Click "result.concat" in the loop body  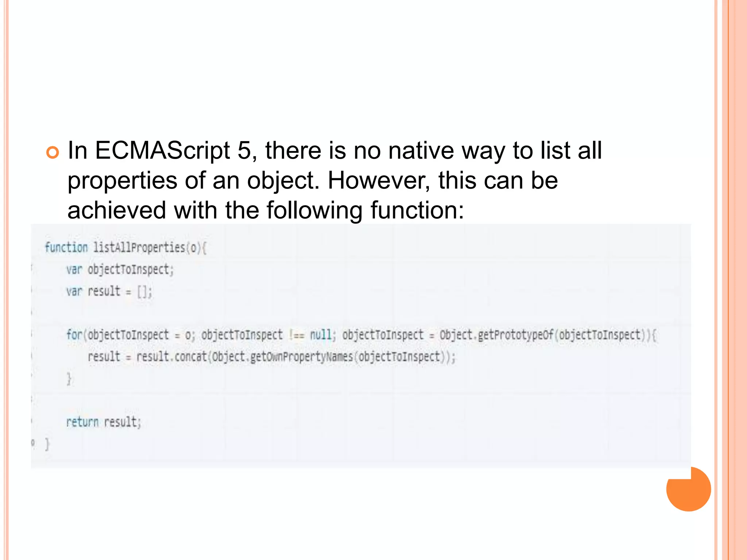click(x=171, y=357)
